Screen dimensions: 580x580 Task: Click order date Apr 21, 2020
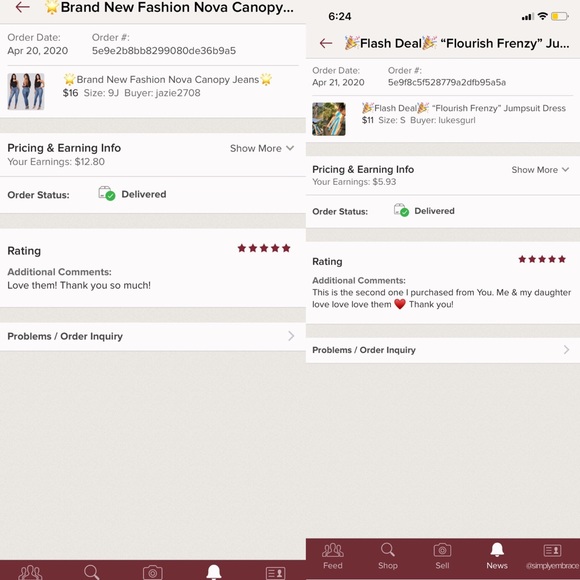338,82
